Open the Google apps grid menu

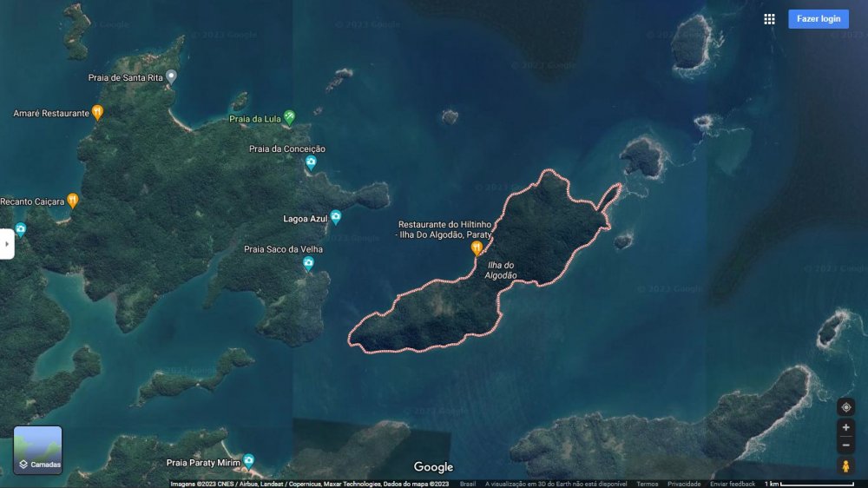click(769, 19)
